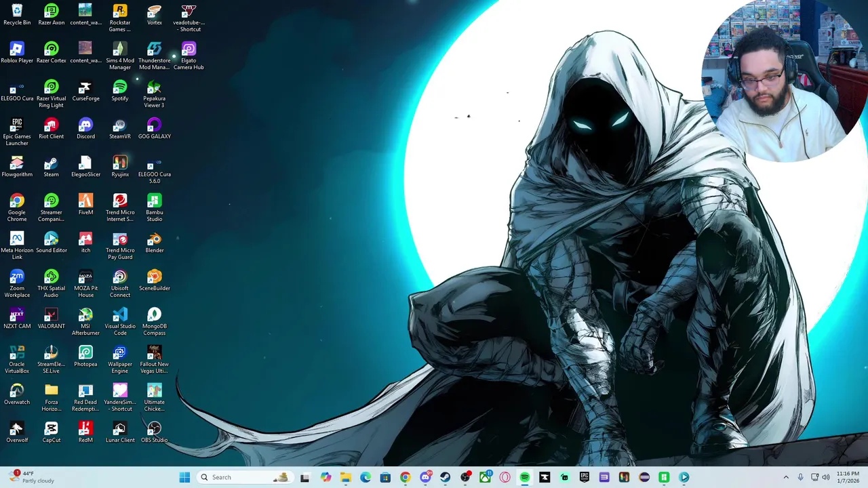Open Microsoft Edge on the taskbar
868x488 pixels.
[x=366, y=477]
